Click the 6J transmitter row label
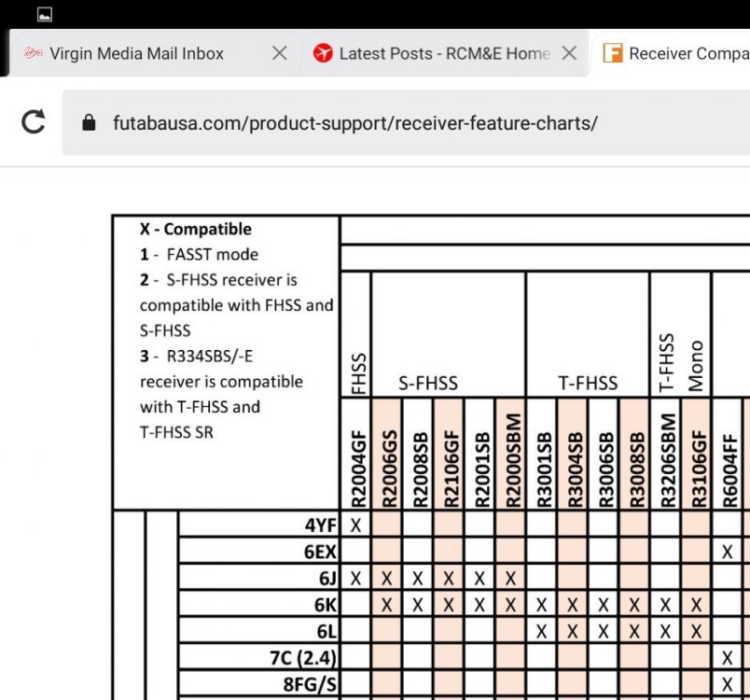The height and width of the screenshot is (700, 750). point(327,579)
